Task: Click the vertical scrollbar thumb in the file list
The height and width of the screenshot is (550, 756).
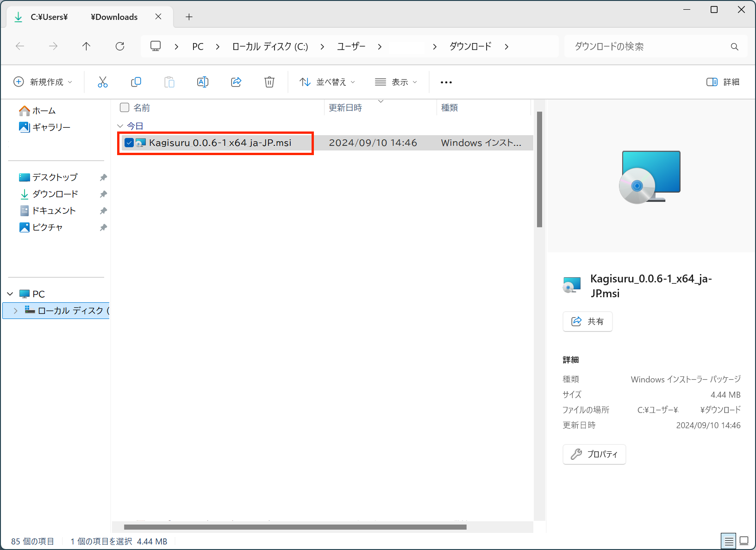Action: coord(539,169)
